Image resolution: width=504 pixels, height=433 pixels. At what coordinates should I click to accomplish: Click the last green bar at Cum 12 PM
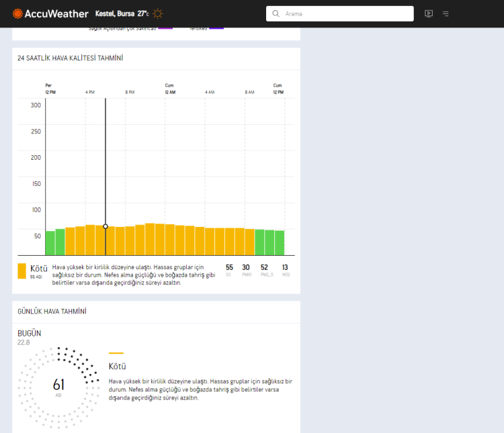coord(280,243)
